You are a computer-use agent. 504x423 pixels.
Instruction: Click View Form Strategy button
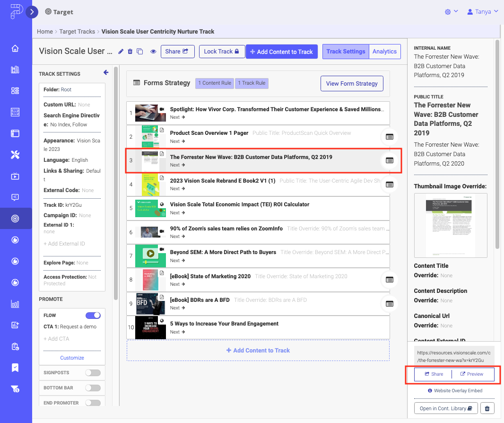point(352,84)
